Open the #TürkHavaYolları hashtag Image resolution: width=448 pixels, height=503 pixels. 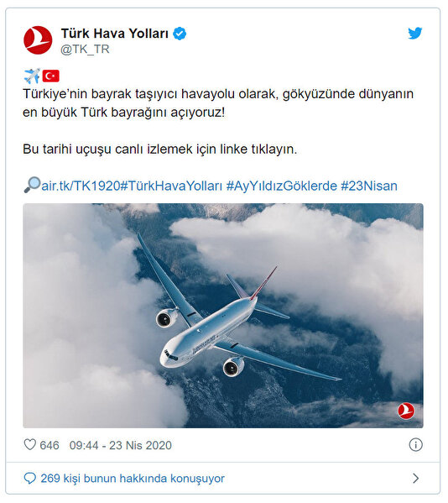(171, 186)
